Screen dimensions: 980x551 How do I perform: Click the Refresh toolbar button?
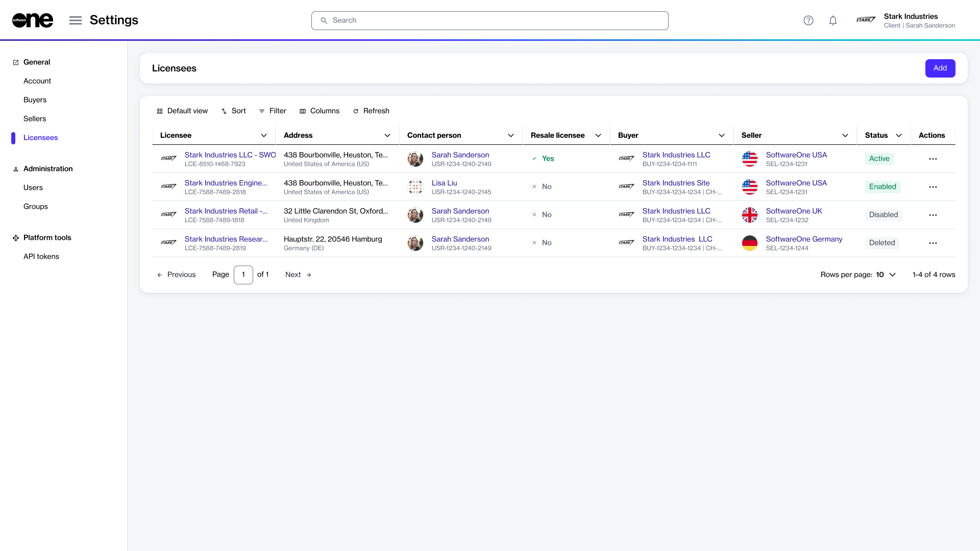(371, 111)
